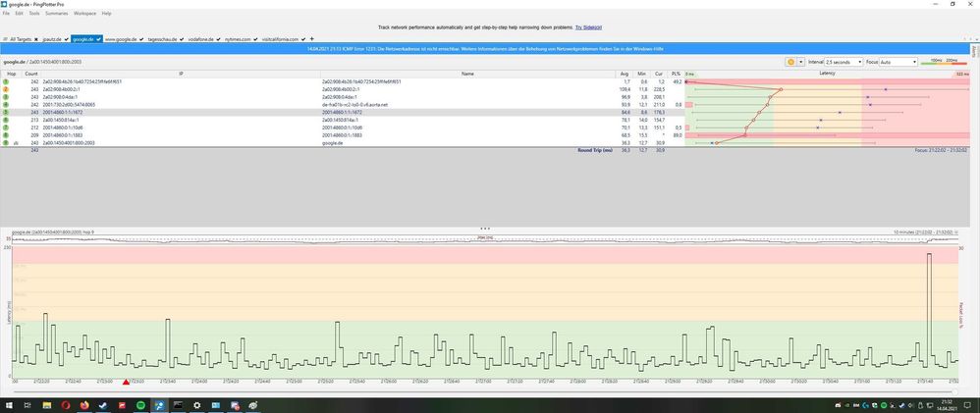Open Spotify from the taskbar
Viewport: 980px width, 413px height.
coord(139,405)
